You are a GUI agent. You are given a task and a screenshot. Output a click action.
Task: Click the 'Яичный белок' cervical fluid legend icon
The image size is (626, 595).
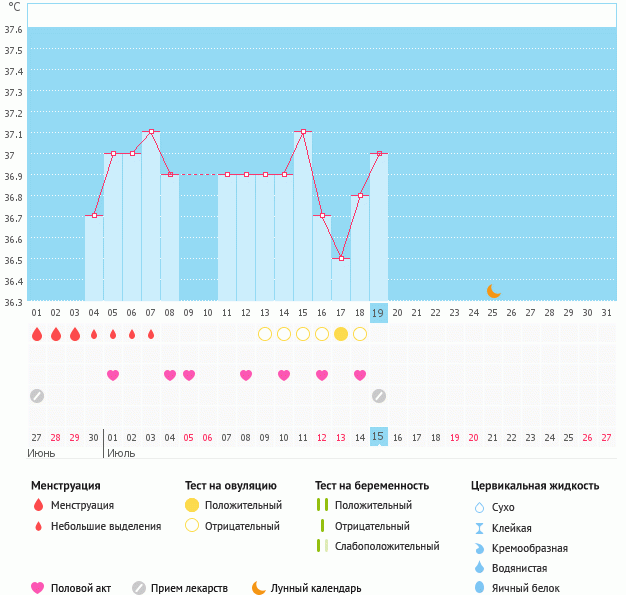pyautogui.click(x=479, y=588)
